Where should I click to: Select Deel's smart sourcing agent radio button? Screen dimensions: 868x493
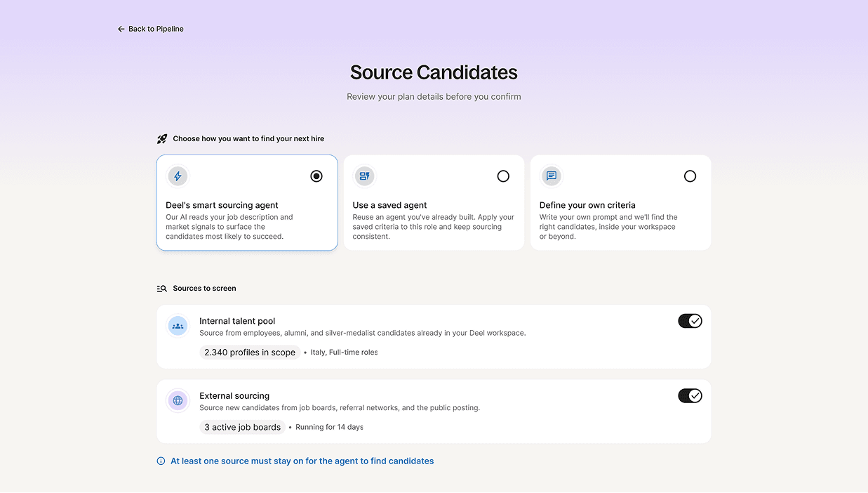point(316,176)
